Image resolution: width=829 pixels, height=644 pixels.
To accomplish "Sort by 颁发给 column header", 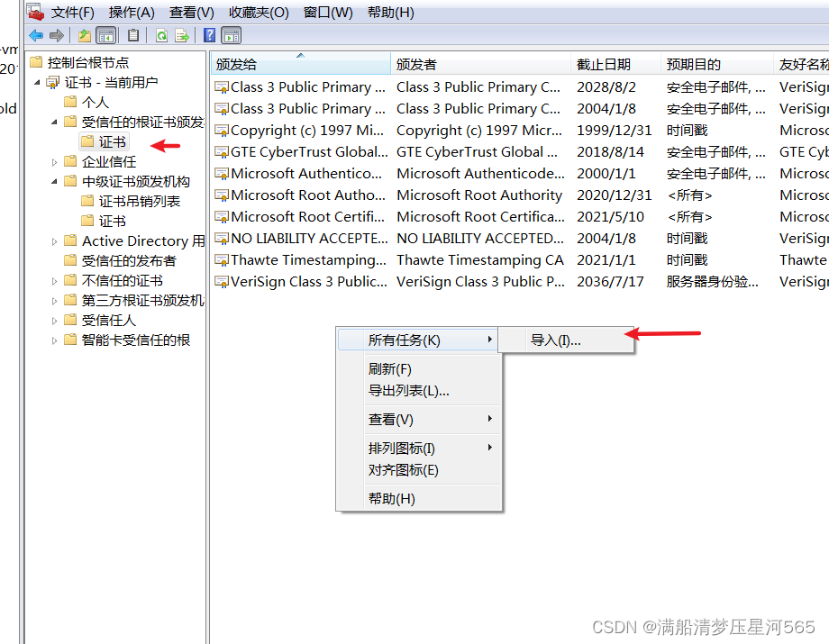I will coord(300,64).
